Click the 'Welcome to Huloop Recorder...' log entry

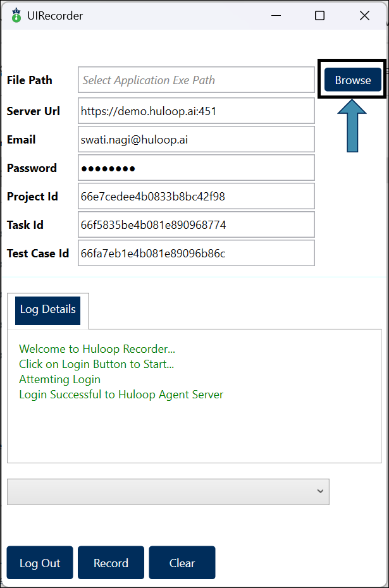(97, 348)
